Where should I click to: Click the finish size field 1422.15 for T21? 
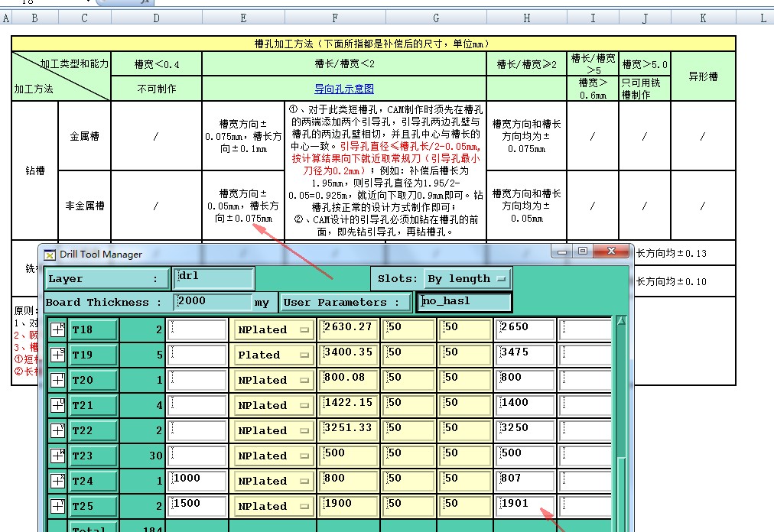pyautogui.click(x=348, y=405)
